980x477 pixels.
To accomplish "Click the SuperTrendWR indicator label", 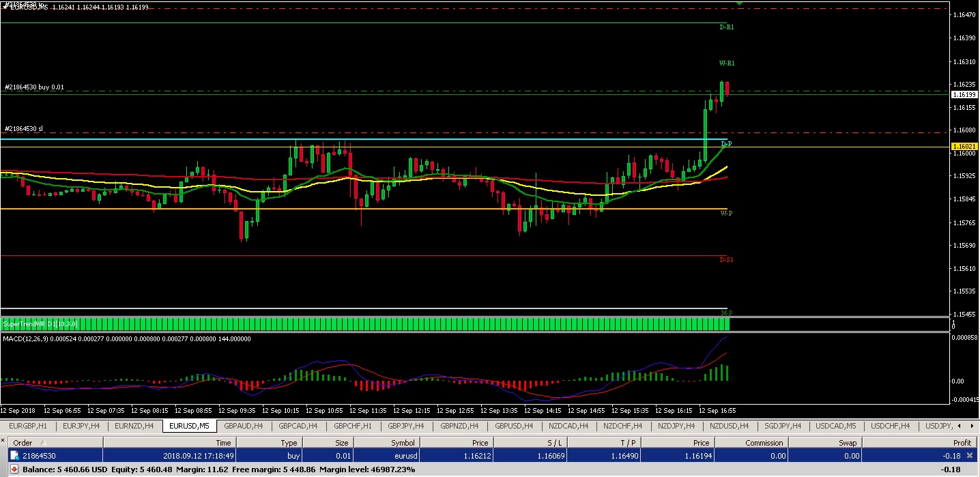I will click(40, 324).
